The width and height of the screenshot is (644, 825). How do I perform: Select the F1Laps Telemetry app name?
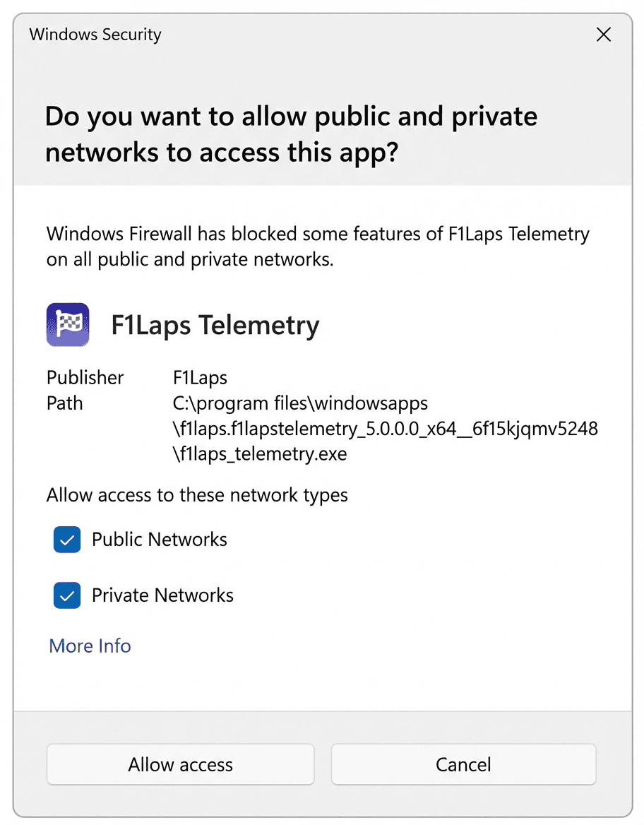tap(215, 325)
